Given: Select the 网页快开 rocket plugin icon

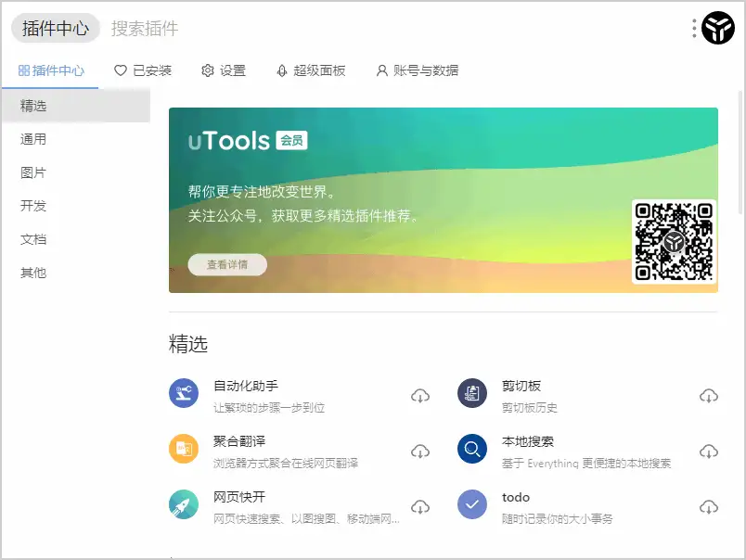Looking at the screenshot, I should (x=183, y=506).
